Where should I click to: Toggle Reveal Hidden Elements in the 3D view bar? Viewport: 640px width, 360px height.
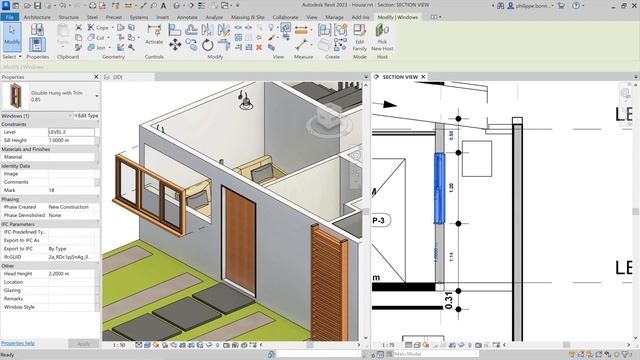point(218,345)
